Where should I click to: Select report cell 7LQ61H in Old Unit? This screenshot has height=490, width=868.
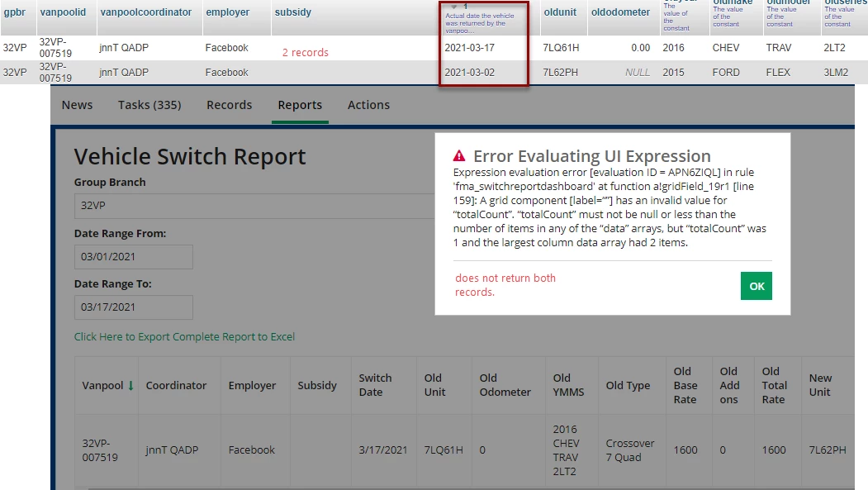point(443,450)
